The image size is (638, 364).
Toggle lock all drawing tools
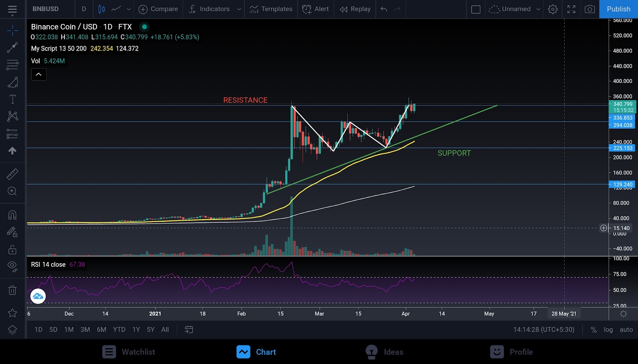12,250
